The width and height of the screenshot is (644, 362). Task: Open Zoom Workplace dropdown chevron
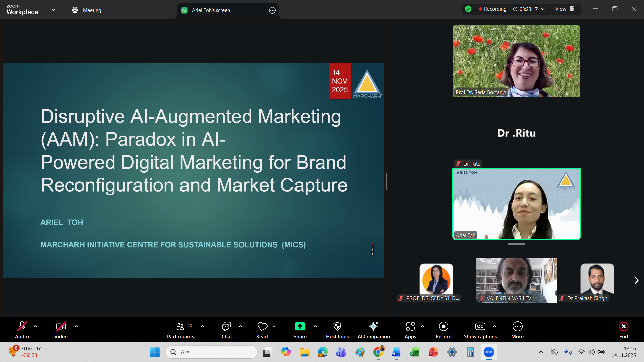(x=54, y=10)
